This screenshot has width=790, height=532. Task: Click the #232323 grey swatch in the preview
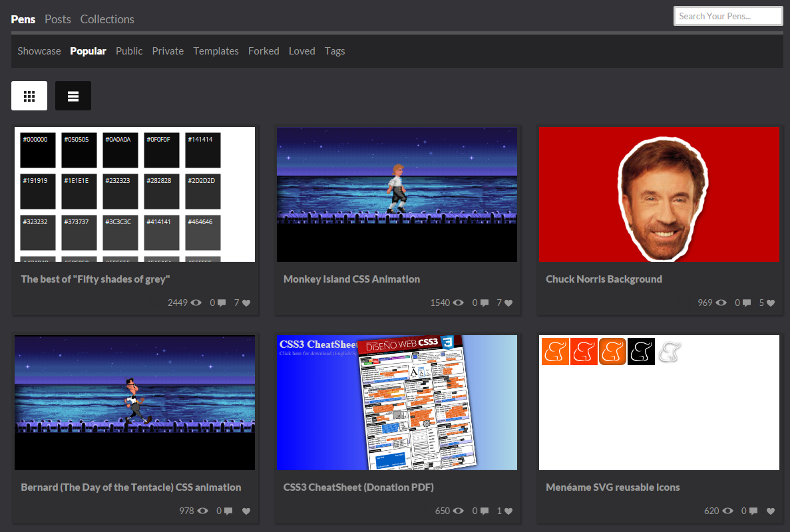point(120,192)
